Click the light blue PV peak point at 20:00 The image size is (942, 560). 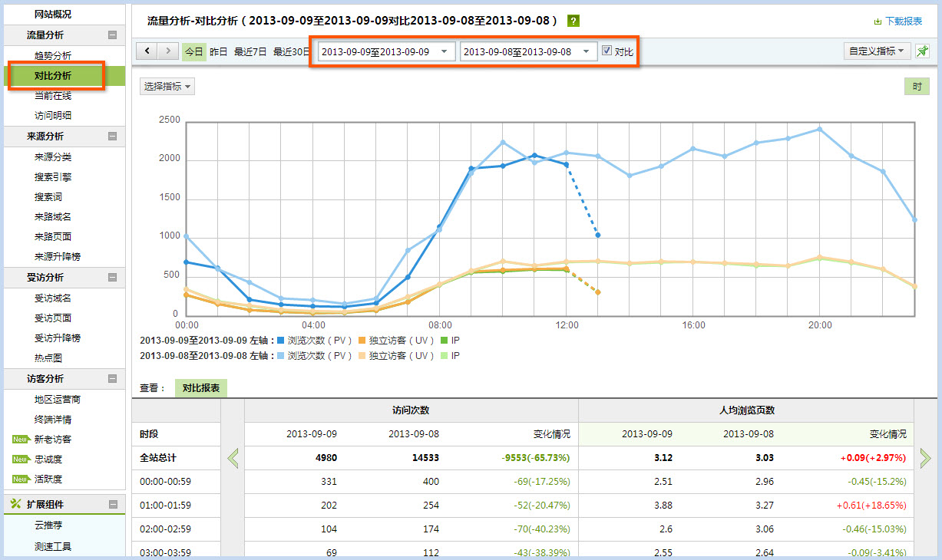coord(820,129)
